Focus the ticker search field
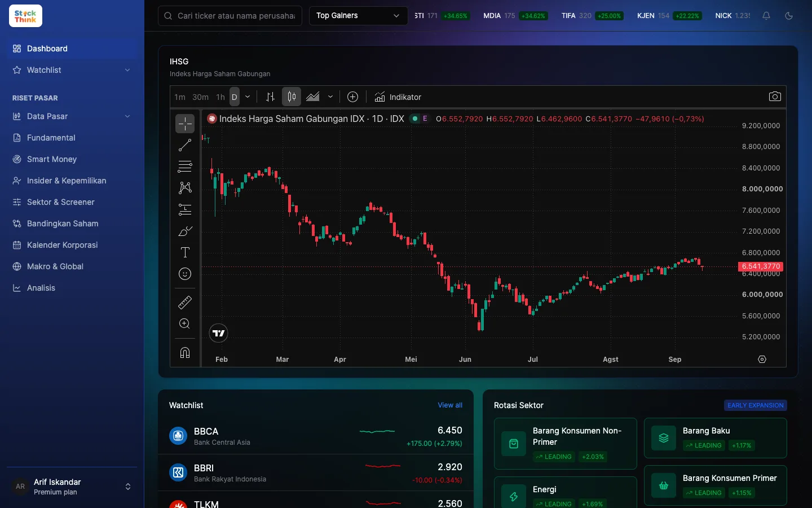The height and width of the screenshot is (508, 812). tap(230, 16)
